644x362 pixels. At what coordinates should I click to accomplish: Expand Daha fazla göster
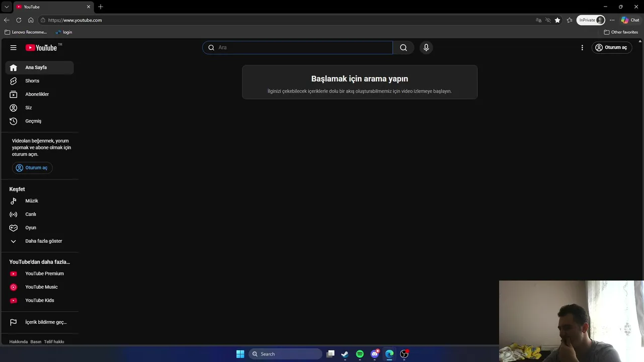click(x=40, y=241)
